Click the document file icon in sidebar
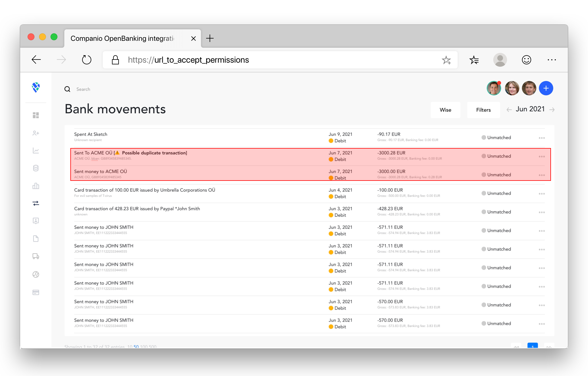Viewport: 588px width, 376px height. click(36, 239)
